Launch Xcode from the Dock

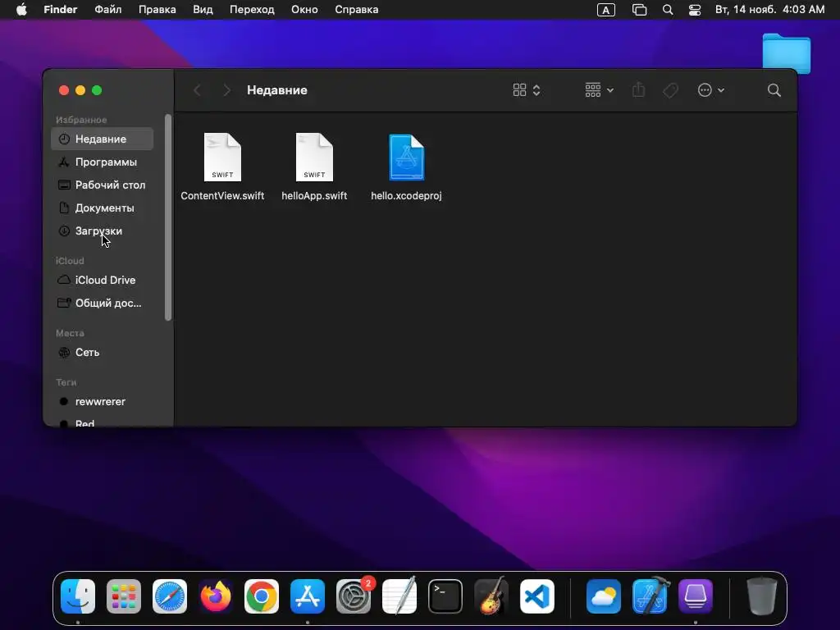coord(650,596)
